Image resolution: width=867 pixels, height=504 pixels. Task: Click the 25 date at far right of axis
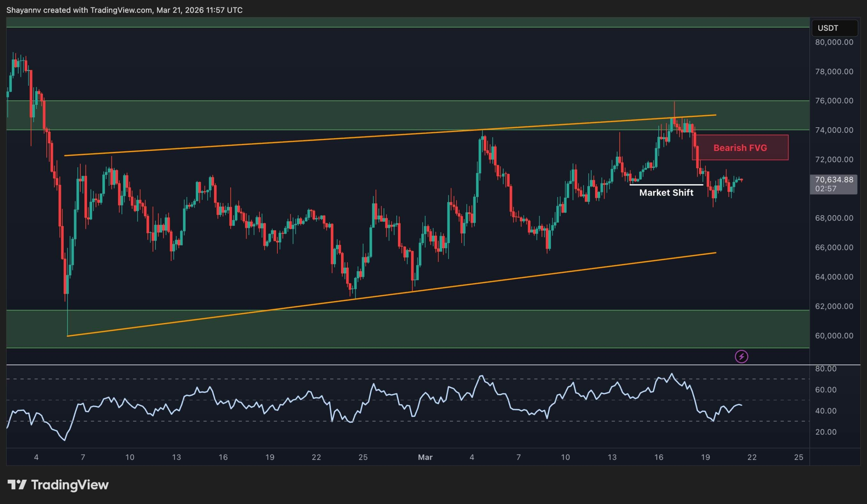click(799, 457)
